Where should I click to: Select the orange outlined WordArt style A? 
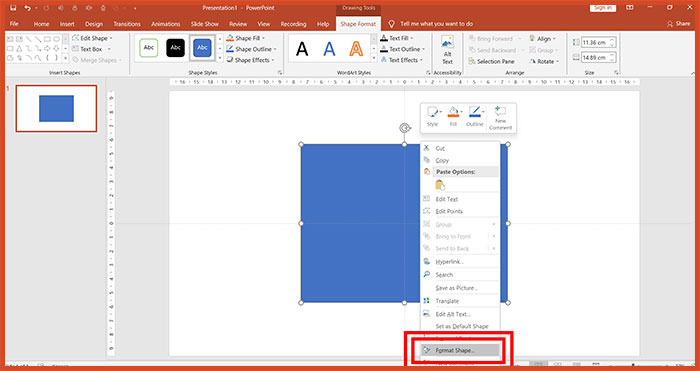tap(356, 49)
